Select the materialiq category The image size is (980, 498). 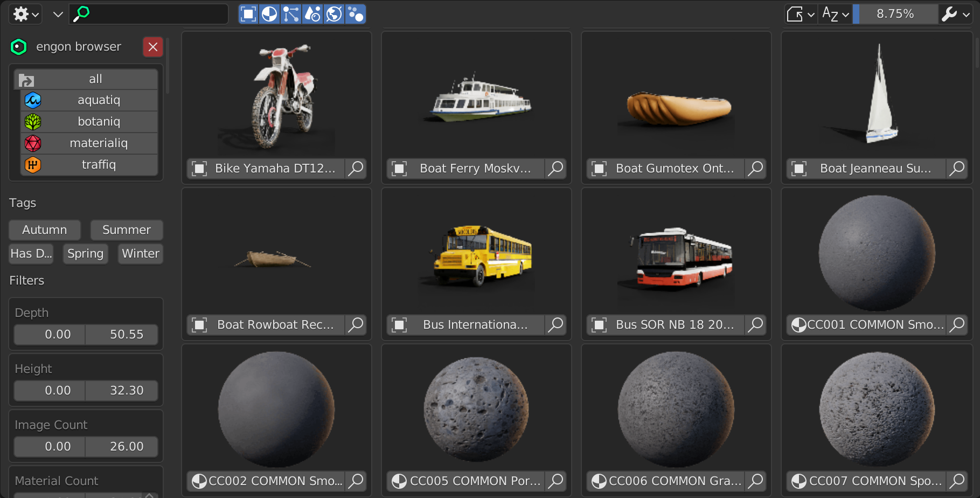click(98, 143)
